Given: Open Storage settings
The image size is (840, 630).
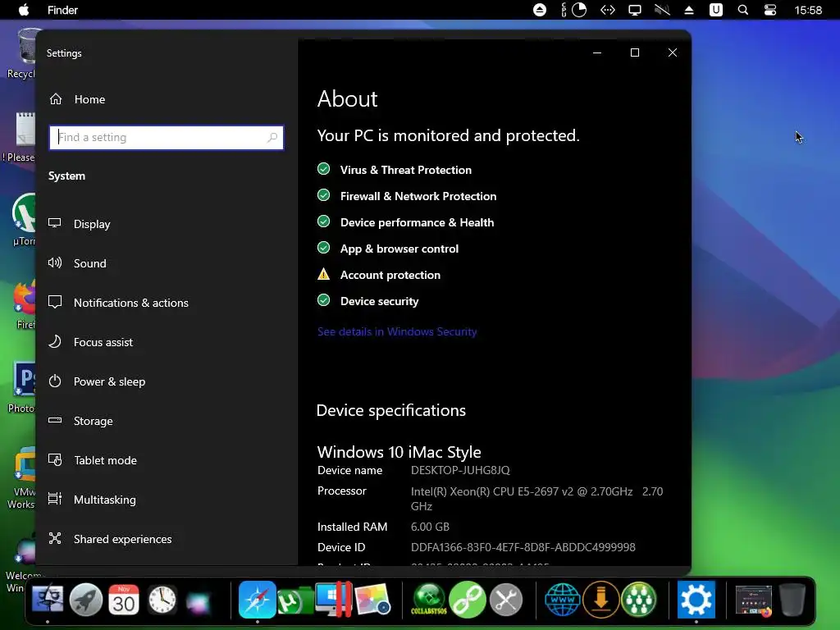Looking at the screenshot, I should tap(80, 421).
